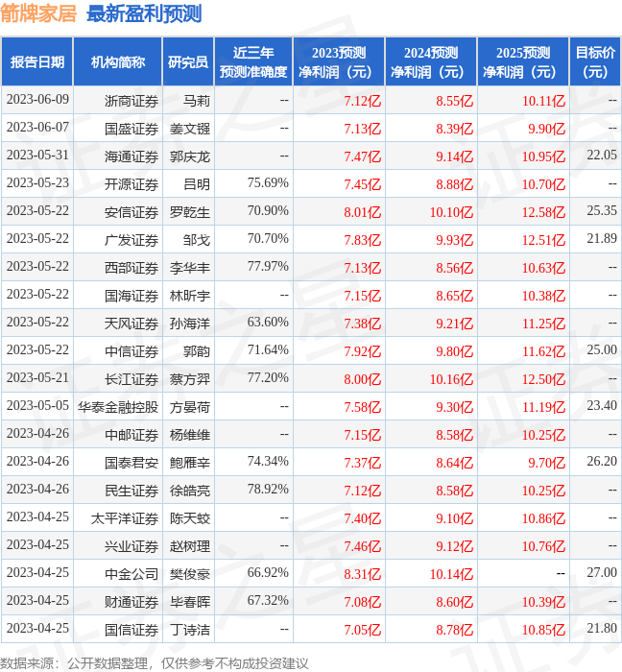
Task: Click the target price 25.35
Action: point(602,210)
